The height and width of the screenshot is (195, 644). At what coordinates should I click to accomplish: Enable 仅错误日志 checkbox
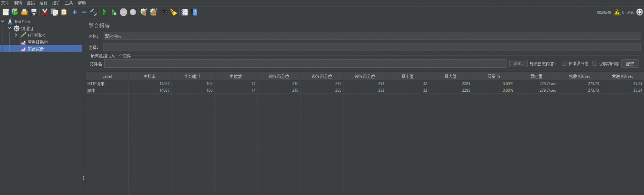(564, 63)
